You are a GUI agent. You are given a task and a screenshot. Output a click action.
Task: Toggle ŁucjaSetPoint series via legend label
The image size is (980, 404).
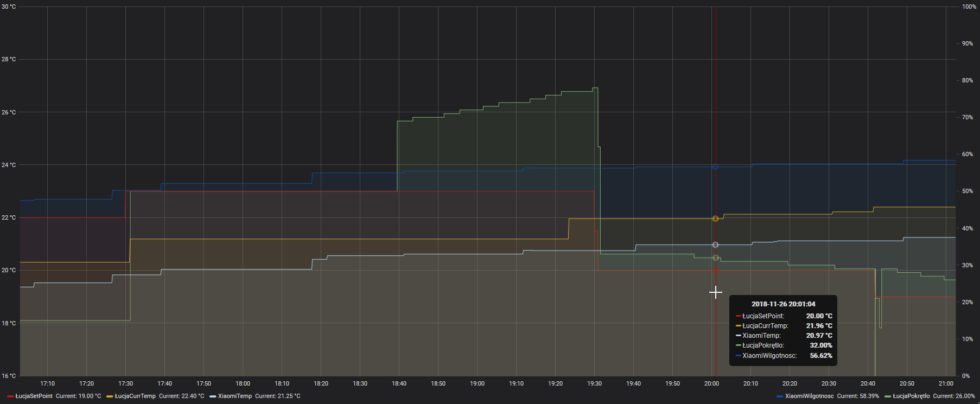click(x=34, y=396)
